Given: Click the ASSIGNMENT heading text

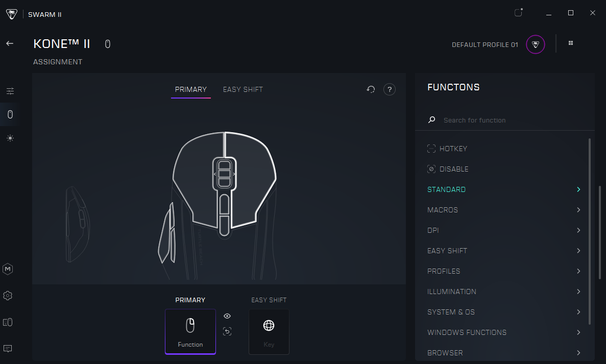Looking at the screenshot, I should pos(58,62).
